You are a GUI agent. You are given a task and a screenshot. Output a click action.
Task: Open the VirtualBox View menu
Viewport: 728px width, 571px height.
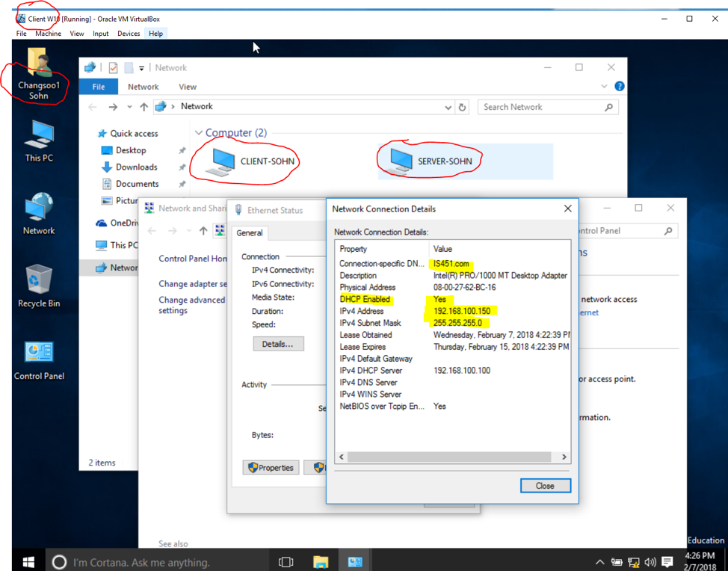[76, 34]
